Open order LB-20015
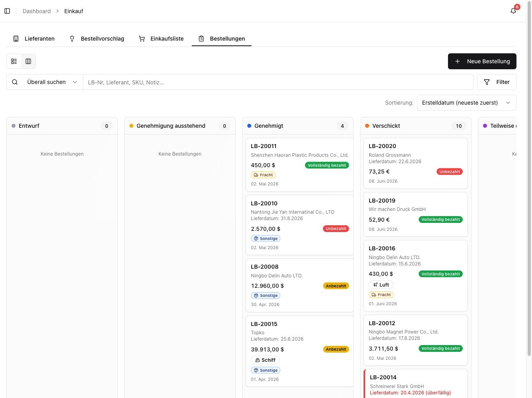 point(299,351)
